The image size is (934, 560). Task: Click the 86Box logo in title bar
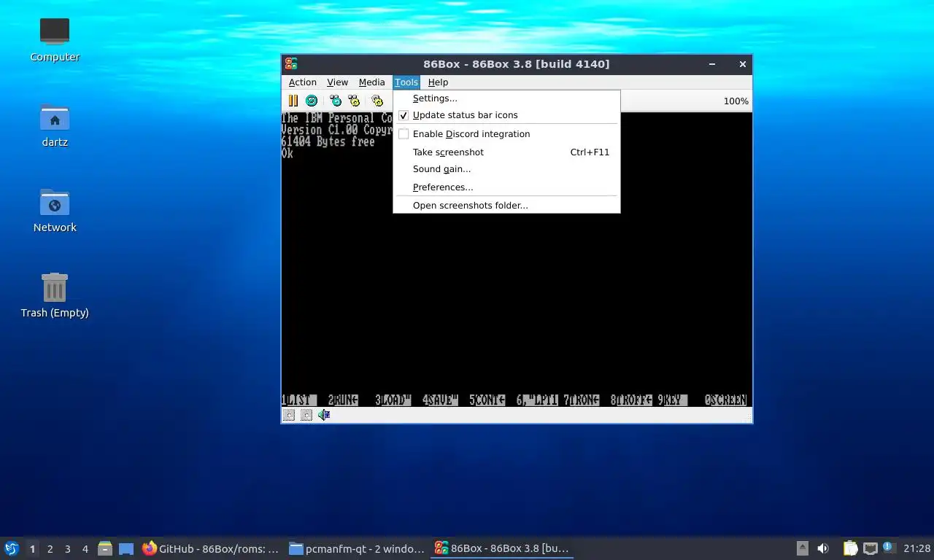291,64
